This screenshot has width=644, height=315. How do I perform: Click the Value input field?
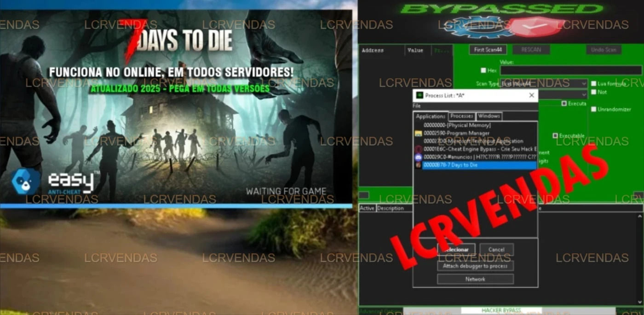coord(571,70)
